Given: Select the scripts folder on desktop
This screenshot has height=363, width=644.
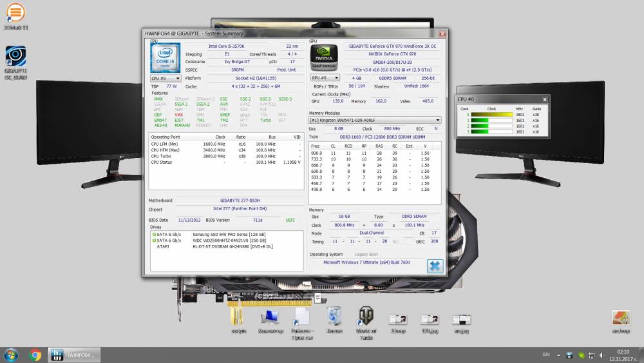Looking at the screenshot, I should click(238, 320).
